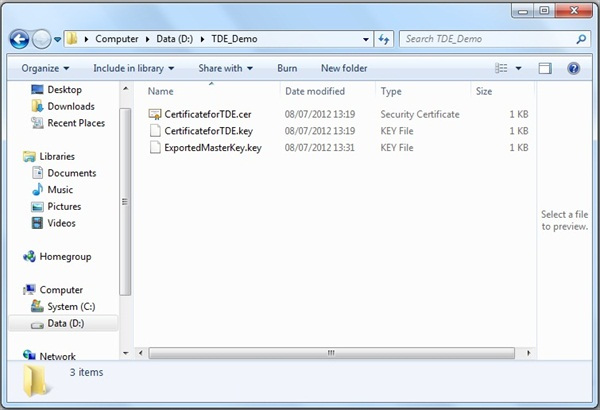The width and height of the screenshot is (600, 410).
Task: Open the Pictures library
Action: (64, 207)
